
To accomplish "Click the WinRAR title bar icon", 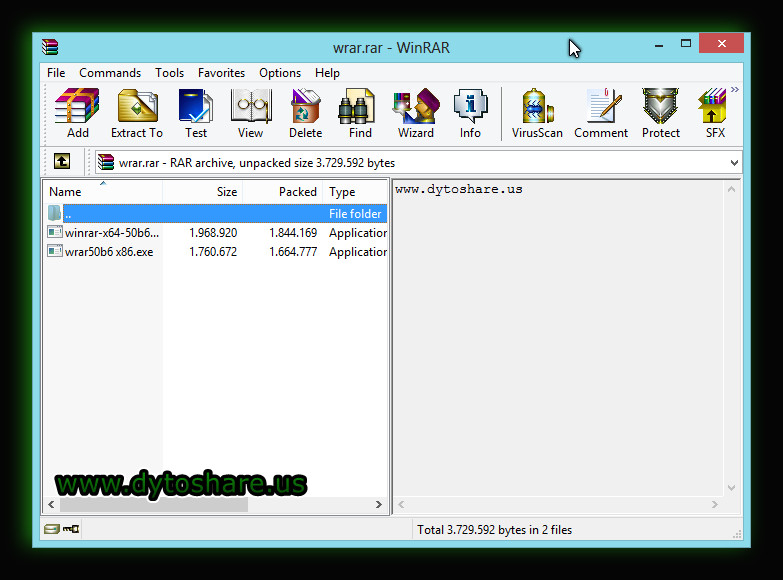I will [50, 47].
